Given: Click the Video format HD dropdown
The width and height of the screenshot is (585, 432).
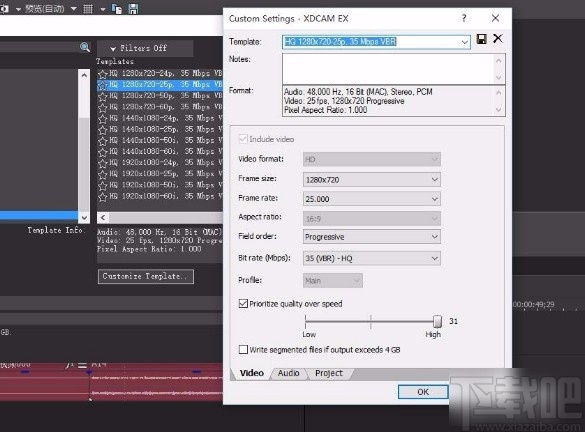Looking at the screenshot, I should pyautogui.click(x=372, y=159).
